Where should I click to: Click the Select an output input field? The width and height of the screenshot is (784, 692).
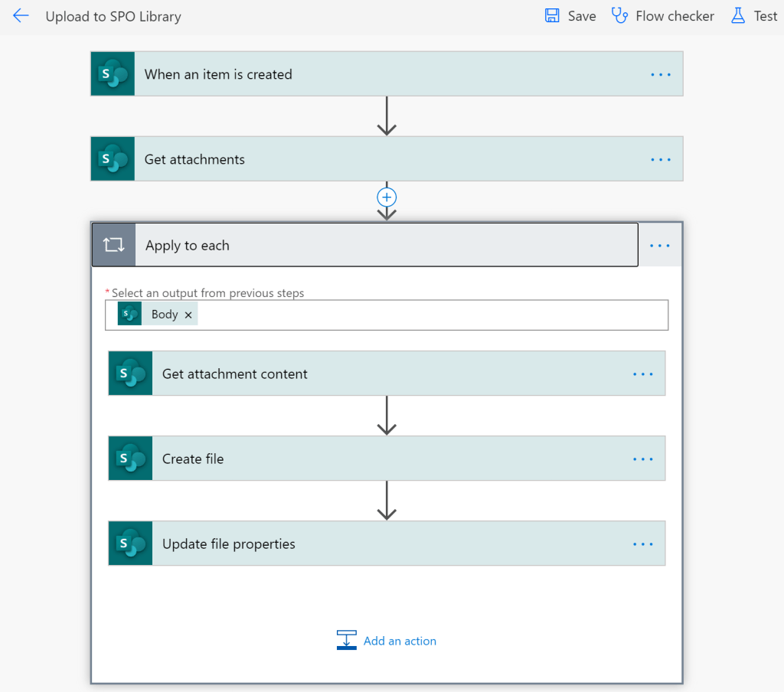tap(429, 315)
